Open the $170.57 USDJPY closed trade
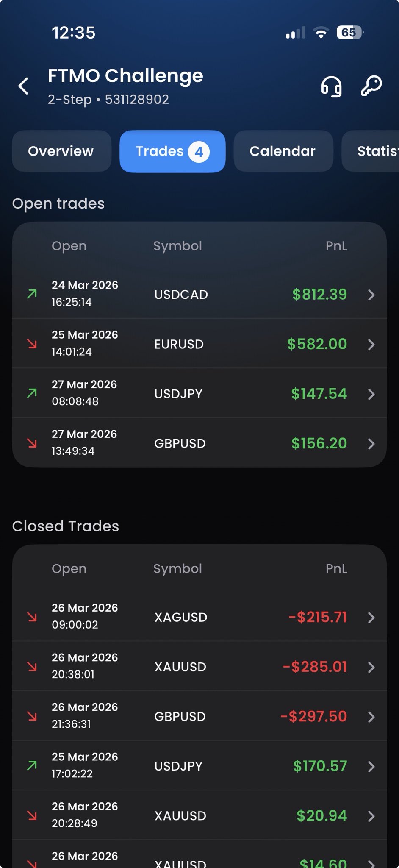 [199, 766]
